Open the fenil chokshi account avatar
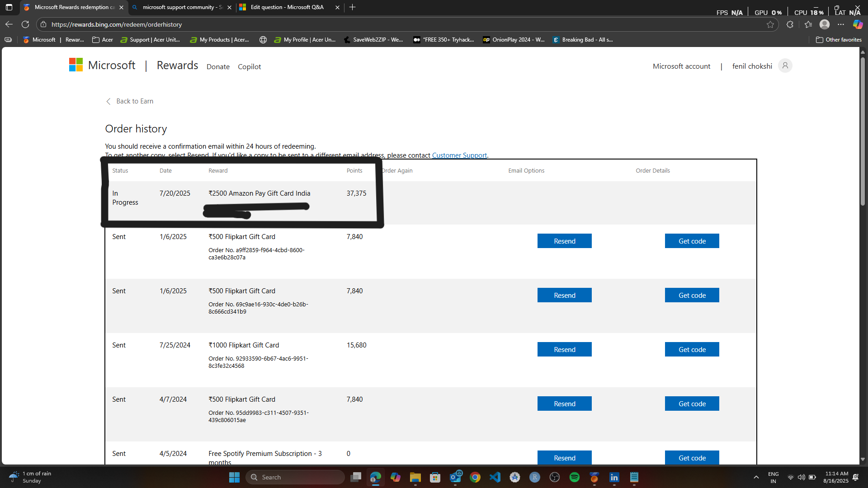 click(785, 66)
